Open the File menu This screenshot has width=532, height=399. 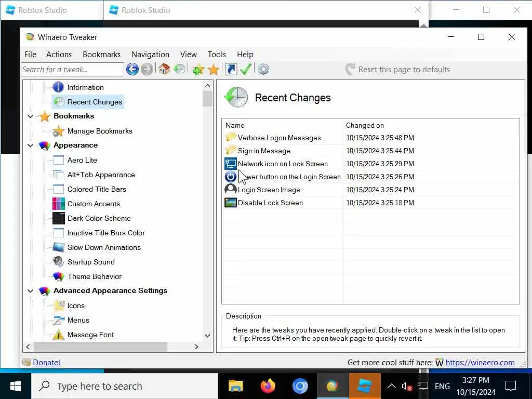point(30,54)
